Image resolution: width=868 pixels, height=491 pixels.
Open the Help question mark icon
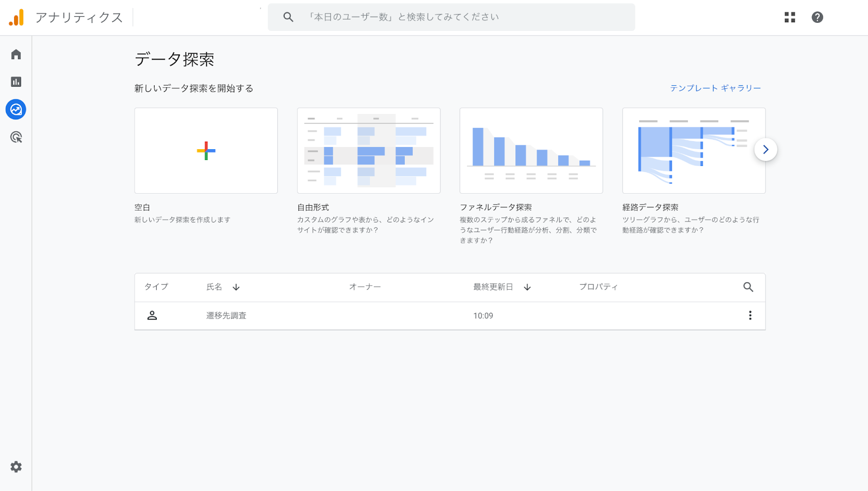click(x=818, y=17)
